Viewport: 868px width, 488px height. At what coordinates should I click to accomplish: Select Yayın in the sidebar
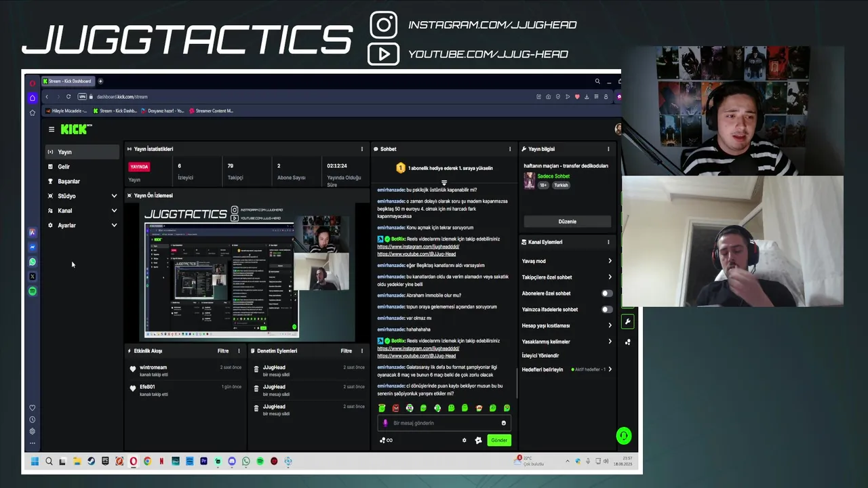82,152
